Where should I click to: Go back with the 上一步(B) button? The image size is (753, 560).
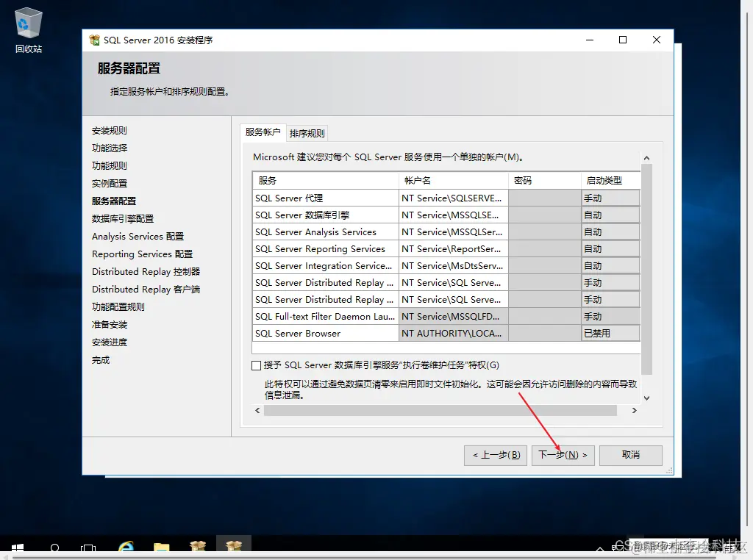496,455
